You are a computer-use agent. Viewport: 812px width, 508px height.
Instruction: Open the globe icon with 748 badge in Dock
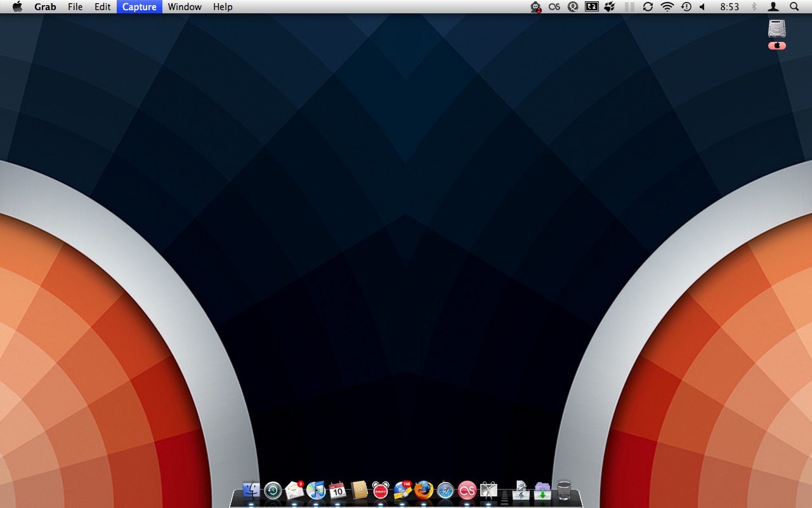(402, 490)
